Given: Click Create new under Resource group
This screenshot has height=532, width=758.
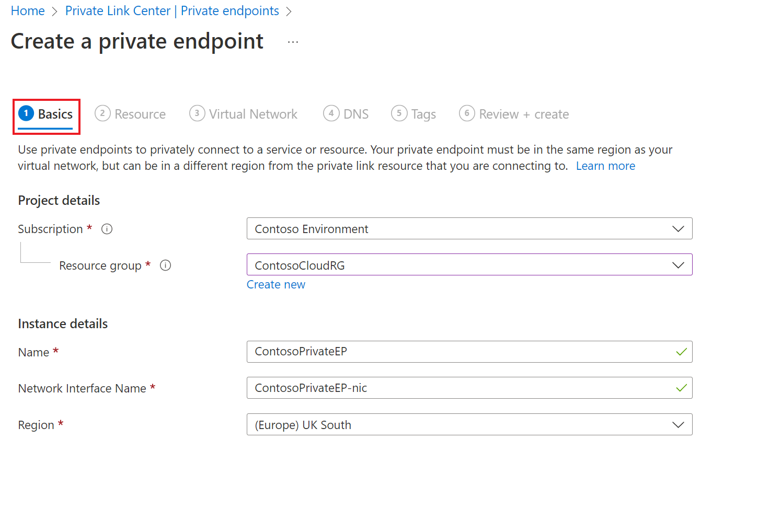Looking at the screenshot, I should pos(276,284).
